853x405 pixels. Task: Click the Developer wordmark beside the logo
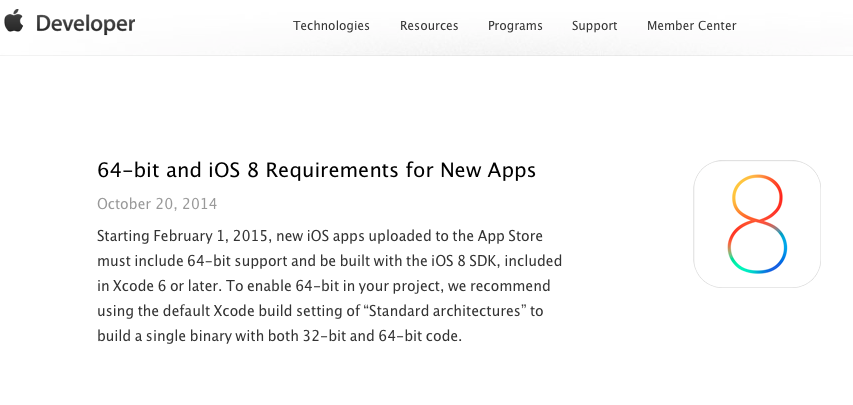click(85, 24)
